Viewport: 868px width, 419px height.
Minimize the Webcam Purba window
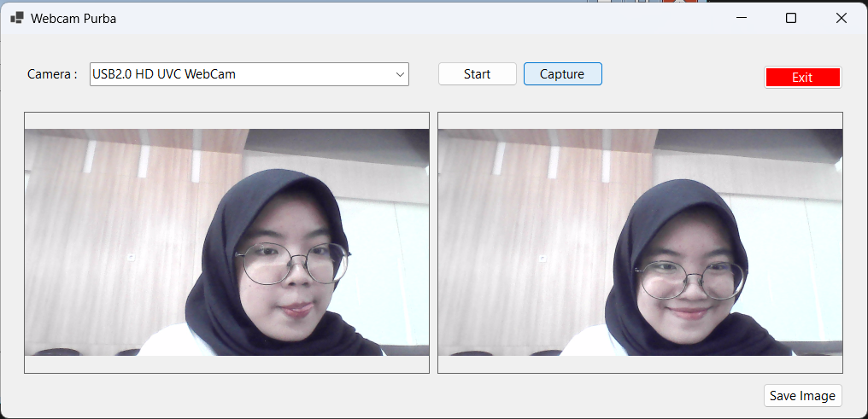[742, 18]
